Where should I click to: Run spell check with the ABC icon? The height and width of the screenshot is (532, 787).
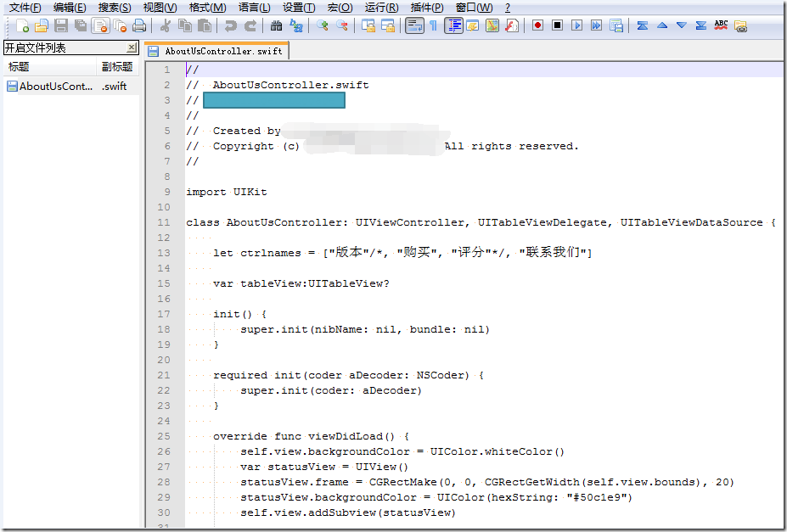[x=722, y=25]
